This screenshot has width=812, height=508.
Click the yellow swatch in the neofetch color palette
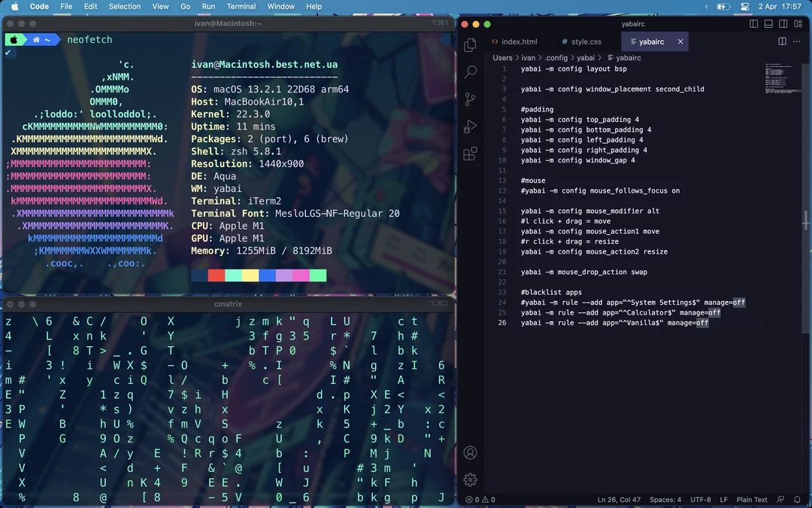coord(252,275)
